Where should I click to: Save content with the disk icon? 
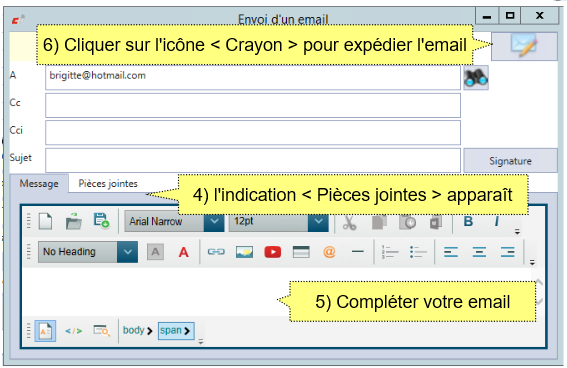click(x=101, y=220)
